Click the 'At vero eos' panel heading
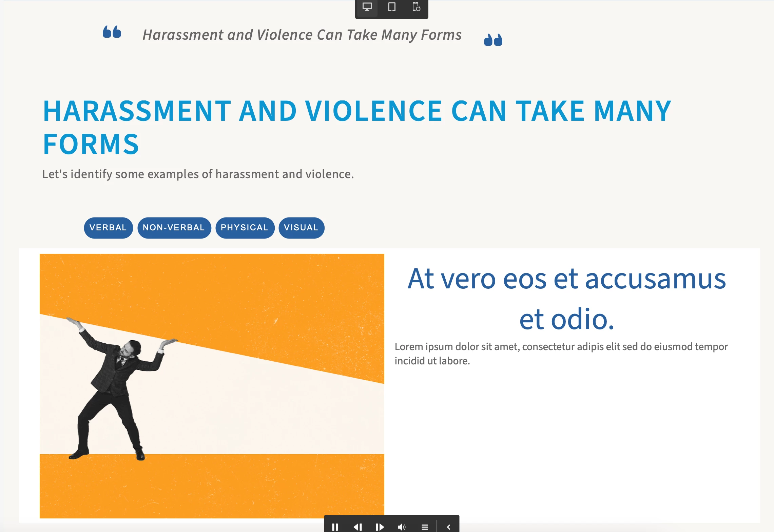 coord(566,298)
